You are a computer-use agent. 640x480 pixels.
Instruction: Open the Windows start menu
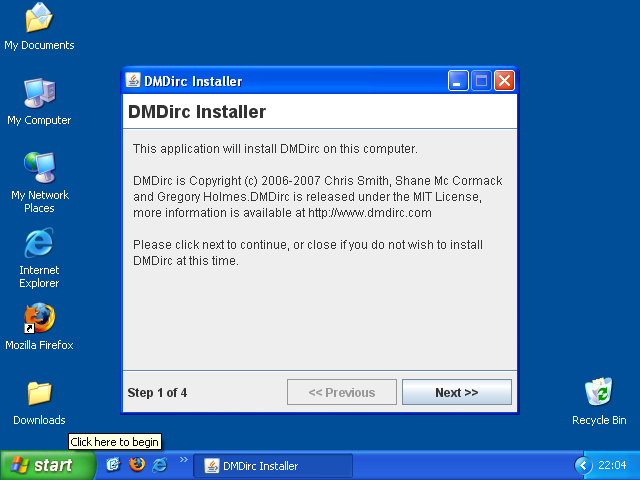tap(47, 465)
